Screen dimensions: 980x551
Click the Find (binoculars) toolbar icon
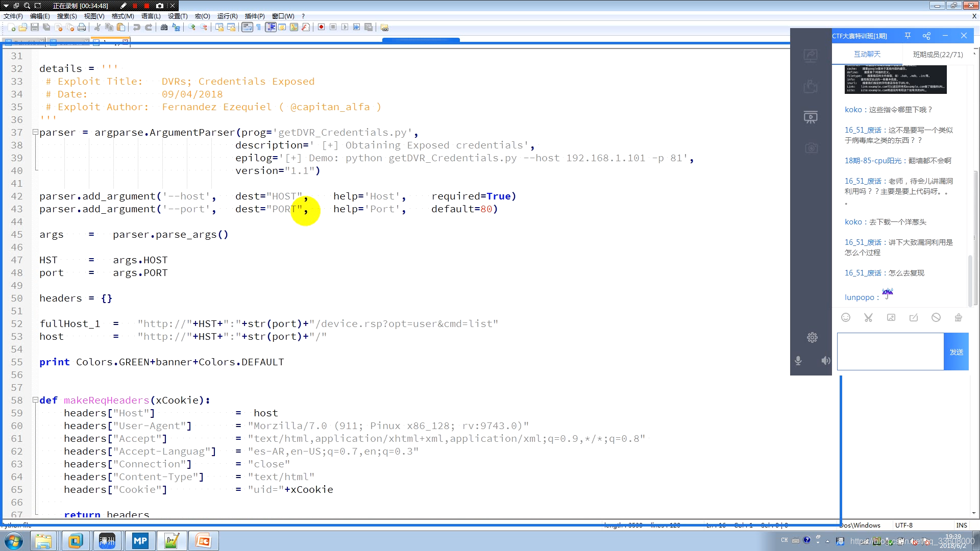tap(164, 27)
